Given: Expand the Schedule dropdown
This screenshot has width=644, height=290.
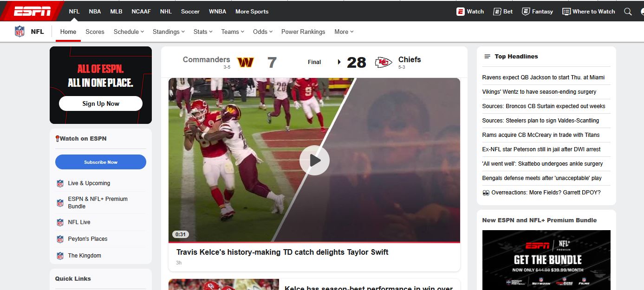Looking at the screenshot, I should coord(129,32).
